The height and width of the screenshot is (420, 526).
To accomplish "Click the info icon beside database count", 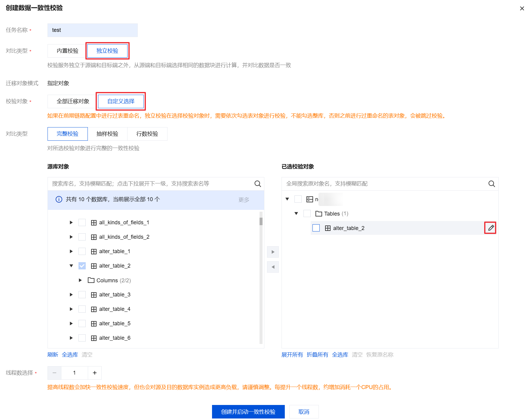I will (x=59, y=199).
